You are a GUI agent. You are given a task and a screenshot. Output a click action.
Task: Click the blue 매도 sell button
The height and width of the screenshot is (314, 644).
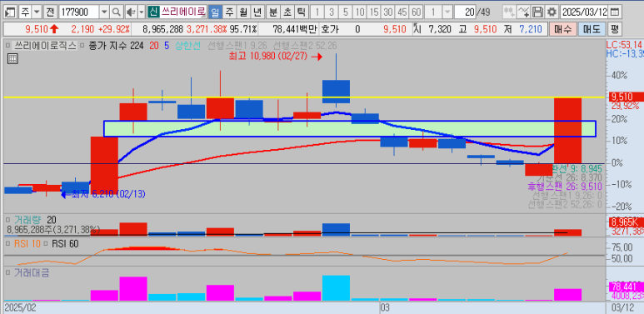coord(591,29)
